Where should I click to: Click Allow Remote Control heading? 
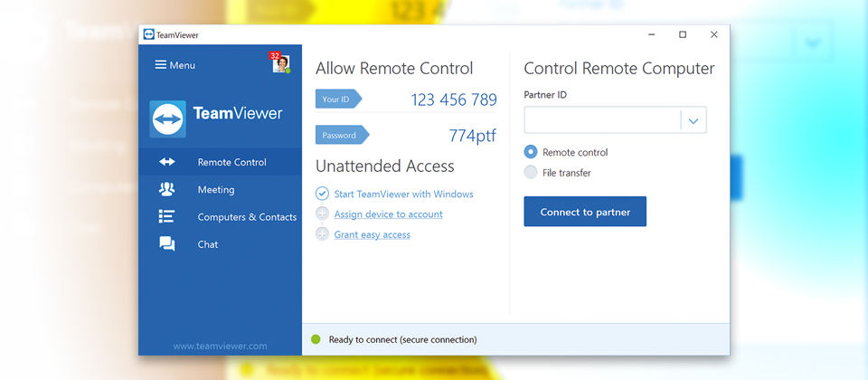tap(394, 69)
